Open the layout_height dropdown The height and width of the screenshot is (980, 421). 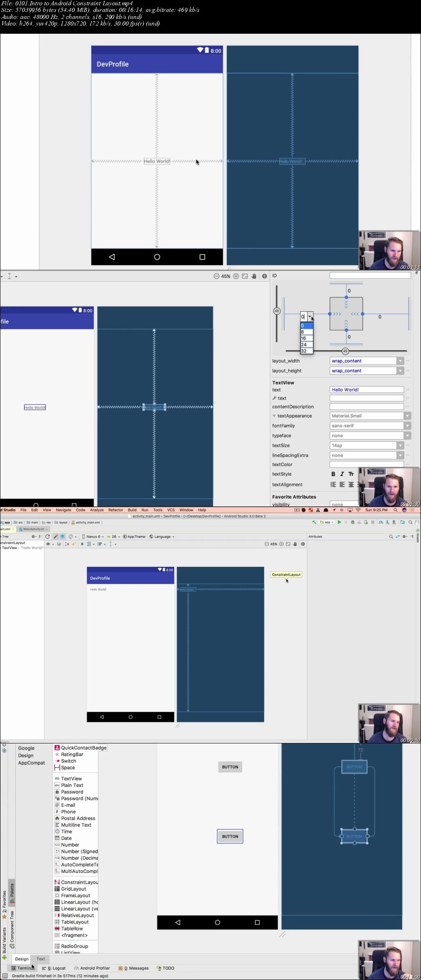400,371
